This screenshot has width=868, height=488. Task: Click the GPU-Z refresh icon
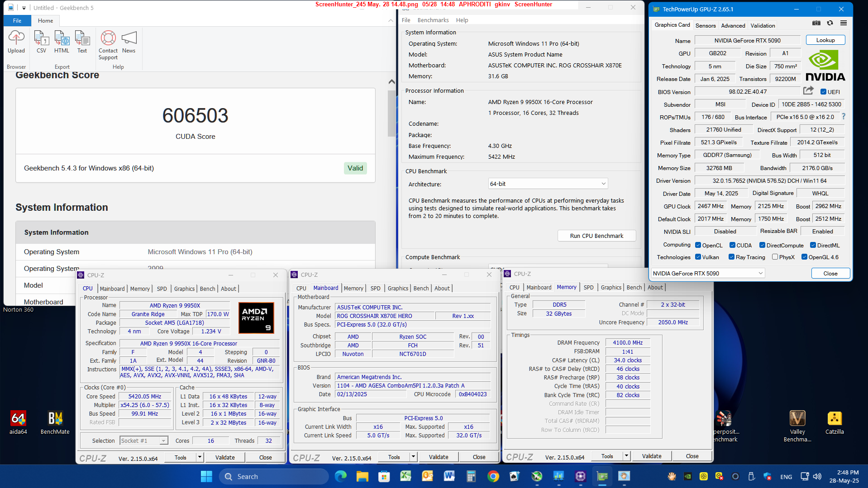pyautogui.click(x=830, y=23)
